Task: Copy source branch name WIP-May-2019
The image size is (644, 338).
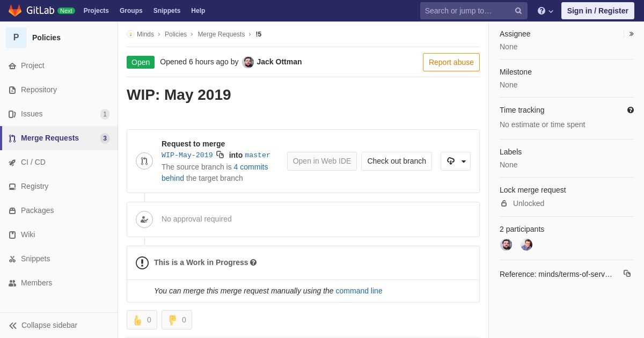Action: click(x=220, y=155)
